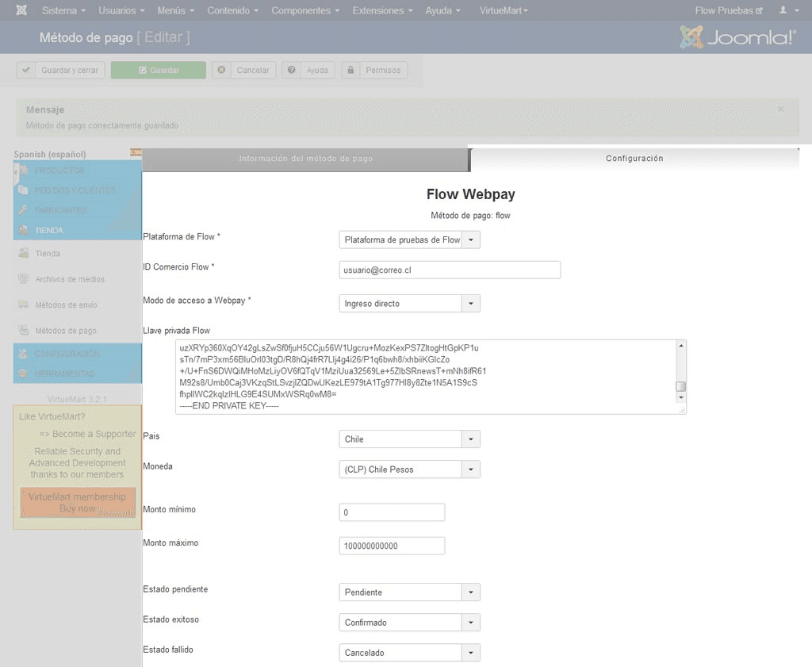The image size is (812, 667).
Task: Click the Tienda shop icon in submenu
Action: tap(23, 253)
